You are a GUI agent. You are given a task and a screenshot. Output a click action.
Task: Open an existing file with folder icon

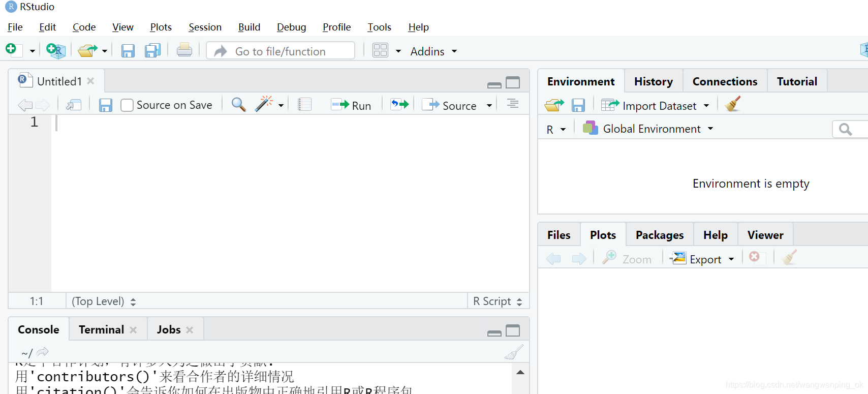pyautogui.click(x=87, y=50)
